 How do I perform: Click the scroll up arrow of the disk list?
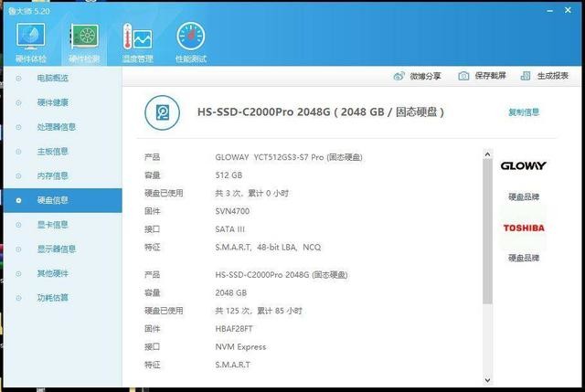pos(487,154)
